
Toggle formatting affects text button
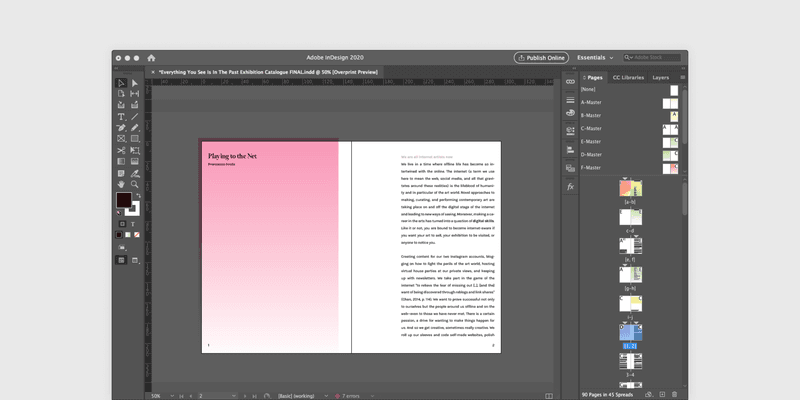[134, 223]
